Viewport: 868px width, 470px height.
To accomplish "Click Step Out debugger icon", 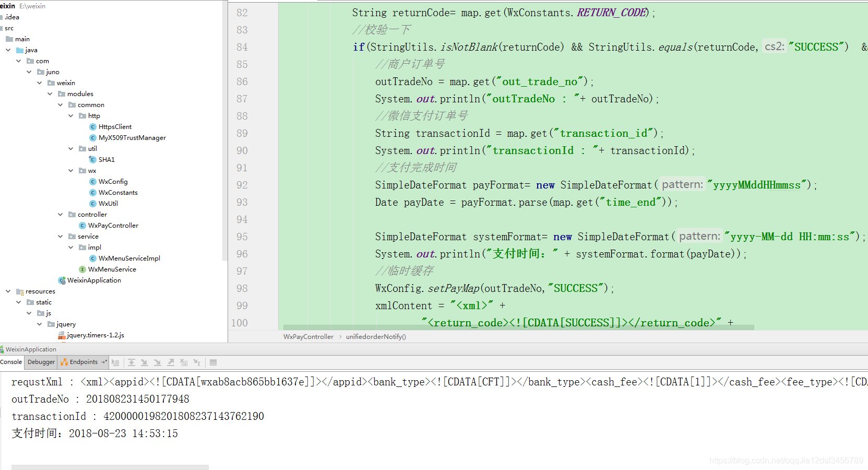I will click(x=171, y=362).
